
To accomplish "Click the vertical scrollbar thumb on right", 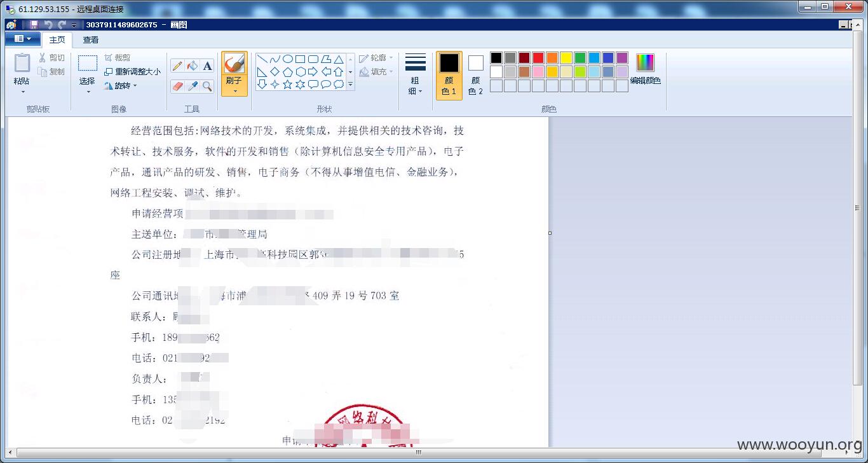I will [x=857, y=208].
